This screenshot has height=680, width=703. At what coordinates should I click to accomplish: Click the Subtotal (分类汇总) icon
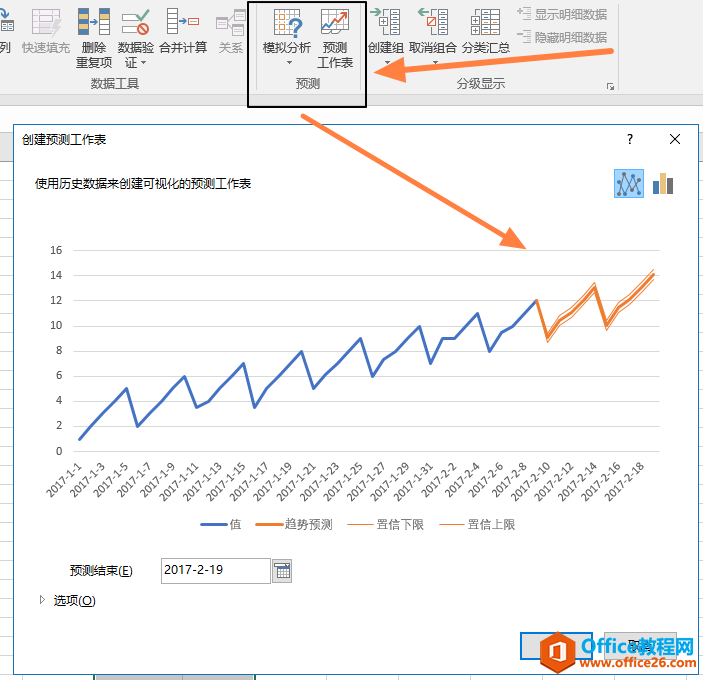click(x=486, y=22)
